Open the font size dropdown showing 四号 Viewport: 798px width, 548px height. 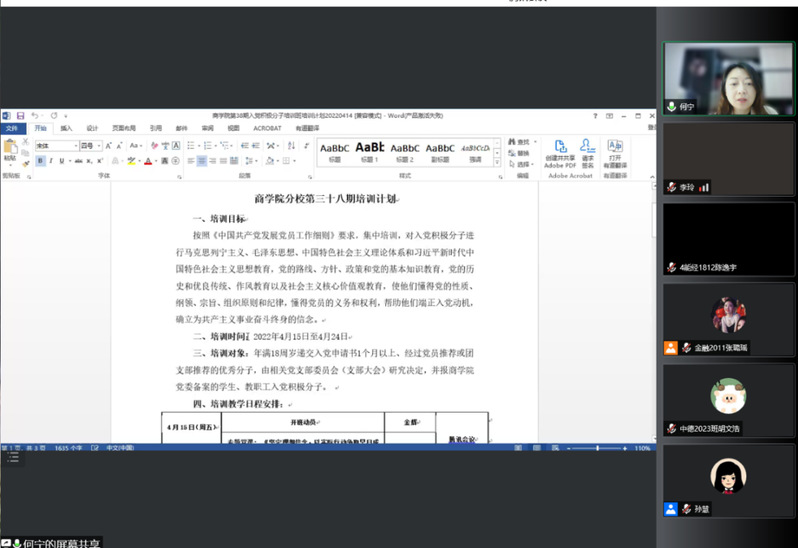click(x=92, y=146)
